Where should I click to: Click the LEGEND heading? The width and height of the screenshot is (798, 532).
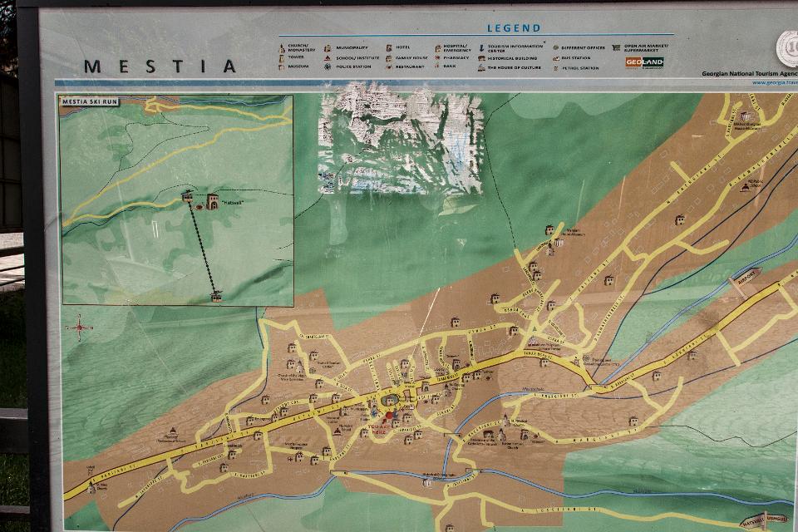coord(514,28)
